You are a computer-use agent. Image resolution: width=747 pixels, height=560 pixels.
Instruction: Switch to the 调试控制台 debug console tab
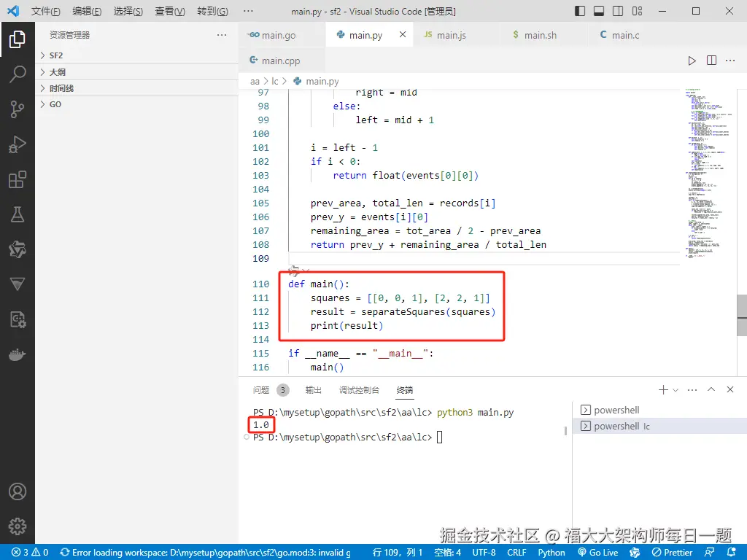pos(359,390)
